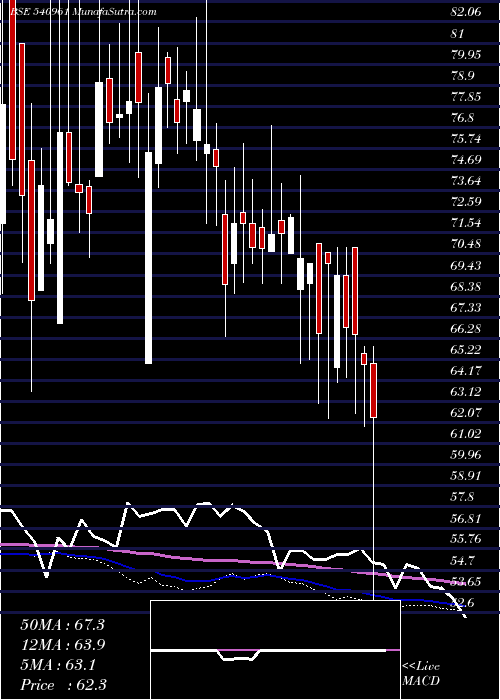Click the 66.28 price axis label
This screenshot has width=500, height=700.
coord(466,328)
